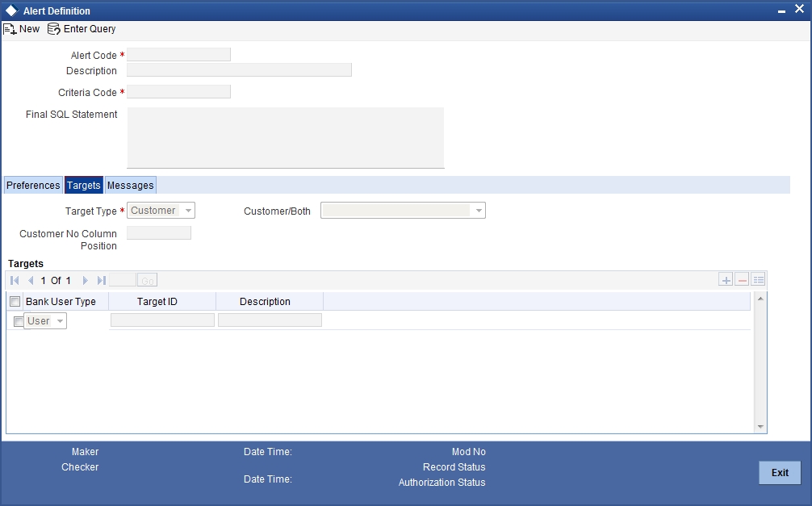Switch to the Targets tab
The width and height of the screenshot is (812, 506).
pyautogui.click(x=83, y=186)
